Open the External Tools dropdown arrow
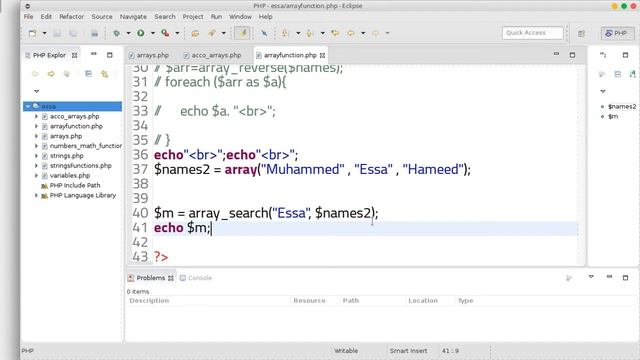Screen dimensions: 640x360 [177, 33]
